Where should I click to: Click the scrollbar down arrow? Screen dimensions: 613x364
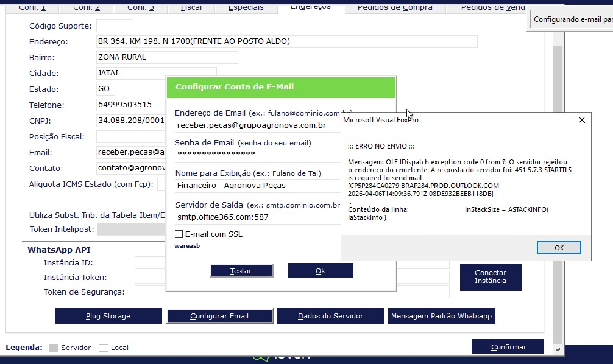(558, 349)
